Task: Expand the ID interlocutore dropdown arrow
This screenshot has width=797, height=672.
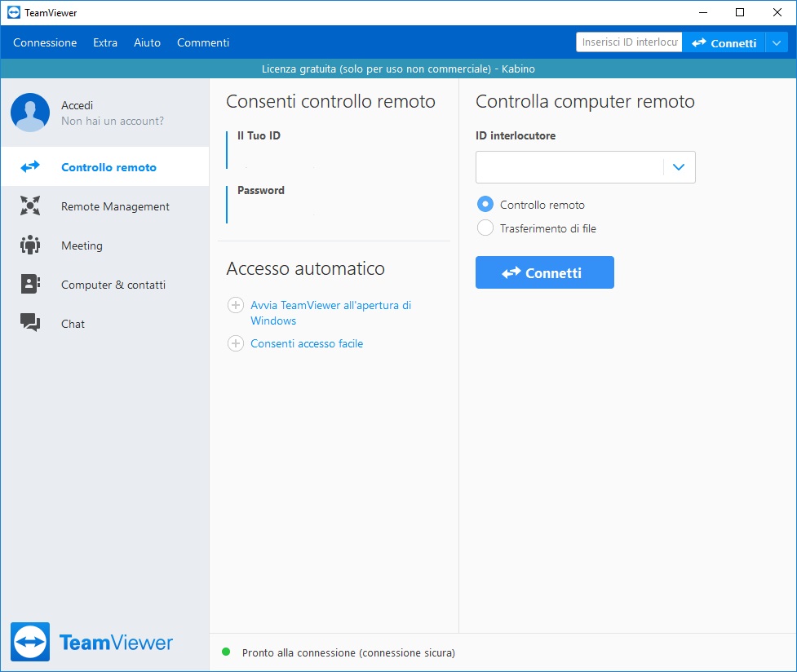Action: (679, 166)
